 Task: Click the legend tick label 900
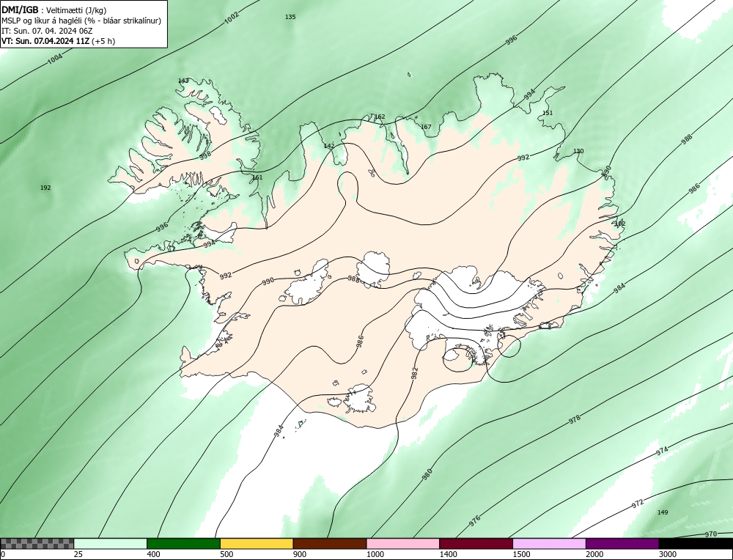coord(300,554)
